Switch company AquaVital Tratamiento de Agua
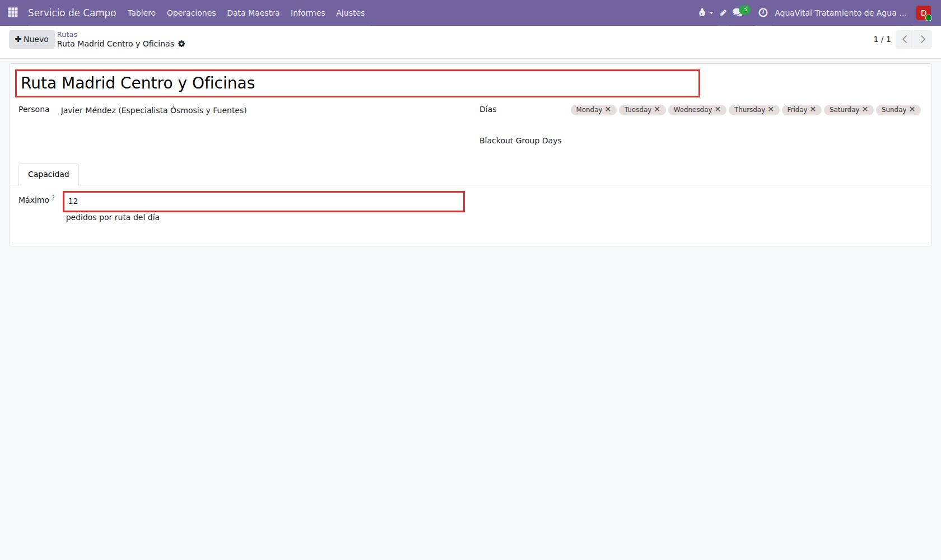Screen dimensions: 941x560 click(840, 13)
